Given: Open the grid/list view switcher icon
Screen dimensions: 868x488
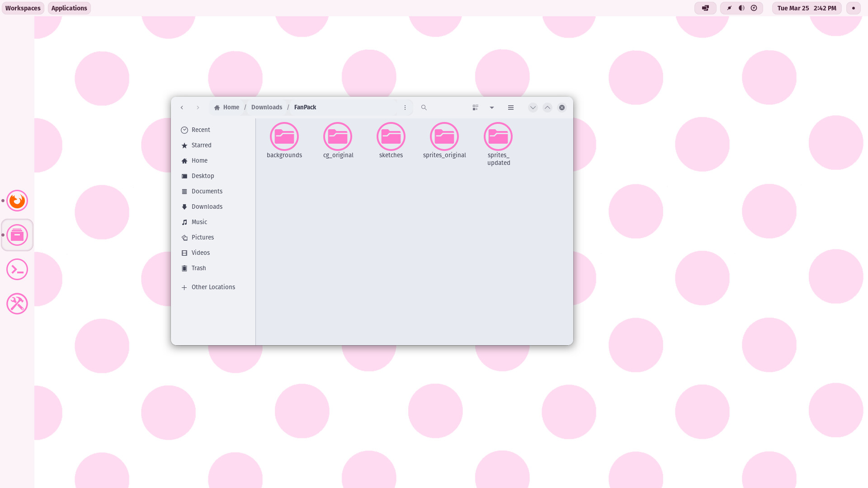Looking at the screenshot, I should 475,107.
